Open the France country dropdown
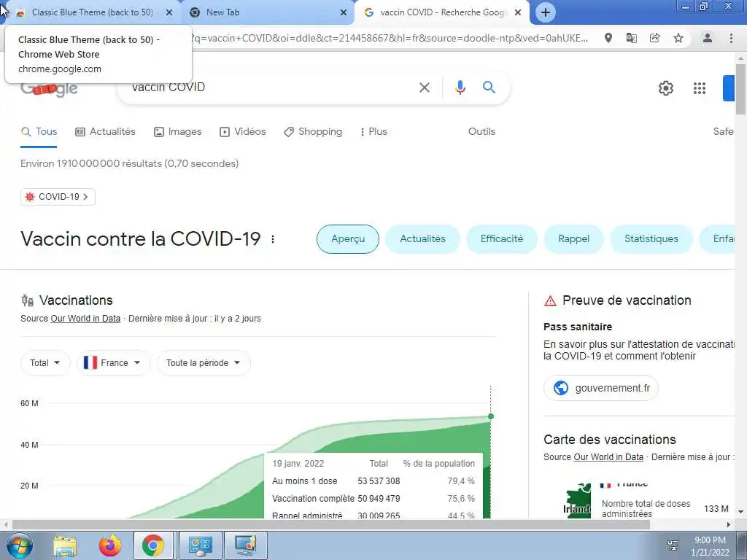This screenshot has height=560, width=747. click(113, 363)
